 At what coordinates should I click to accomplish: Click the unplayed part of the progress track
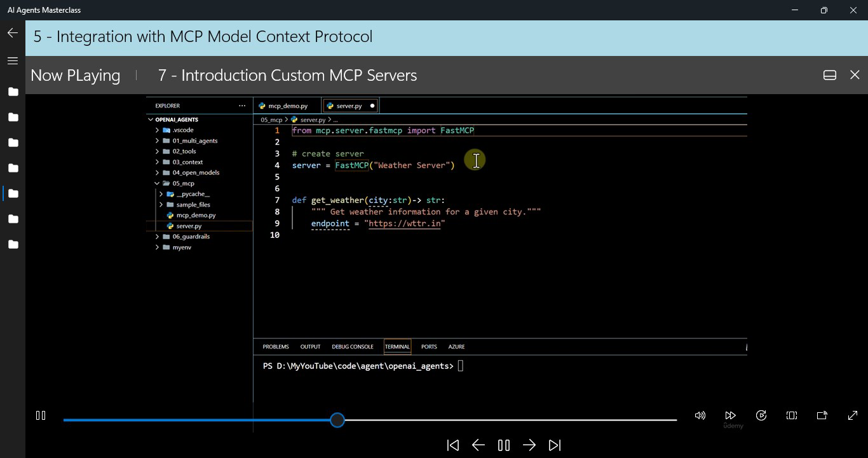pos(510,420)
